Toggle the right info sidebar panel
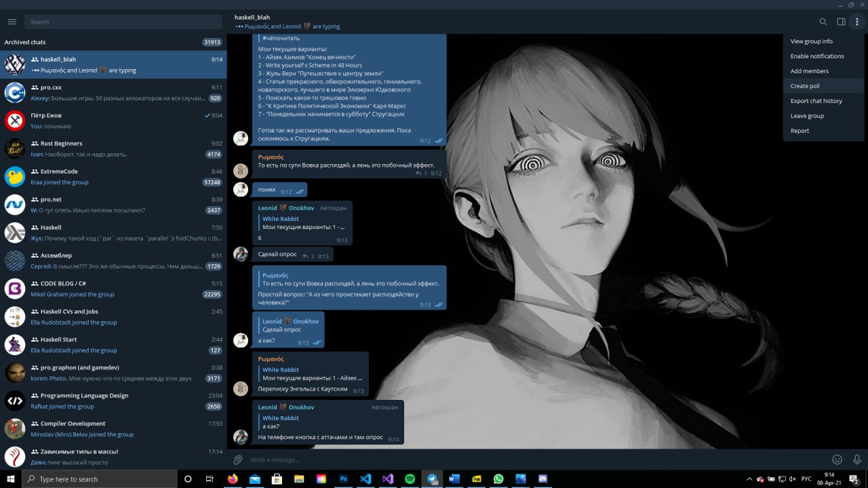The height and width of the screenshot is (488, 868). [841, 22]
